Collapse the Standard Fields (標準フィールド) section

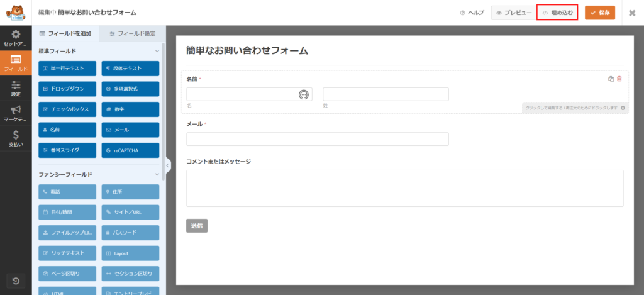point(157,52)
